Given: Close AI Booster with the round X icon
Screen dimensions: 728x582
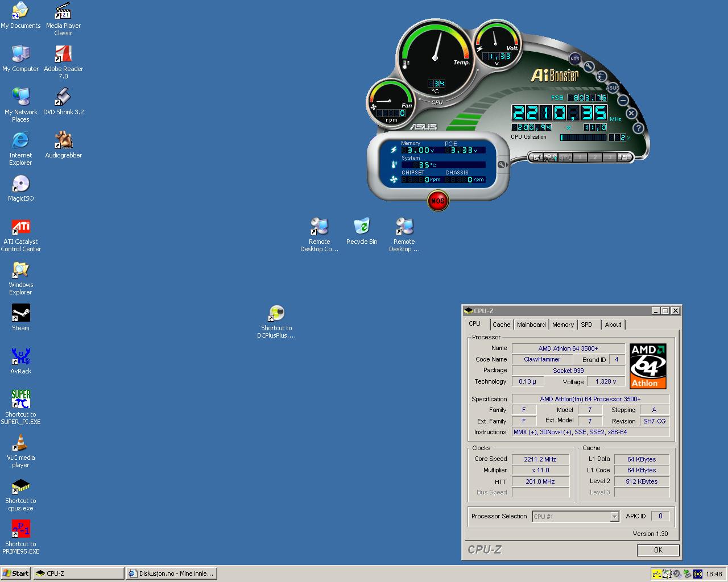Looking at the screenshot, I should 631,114.
